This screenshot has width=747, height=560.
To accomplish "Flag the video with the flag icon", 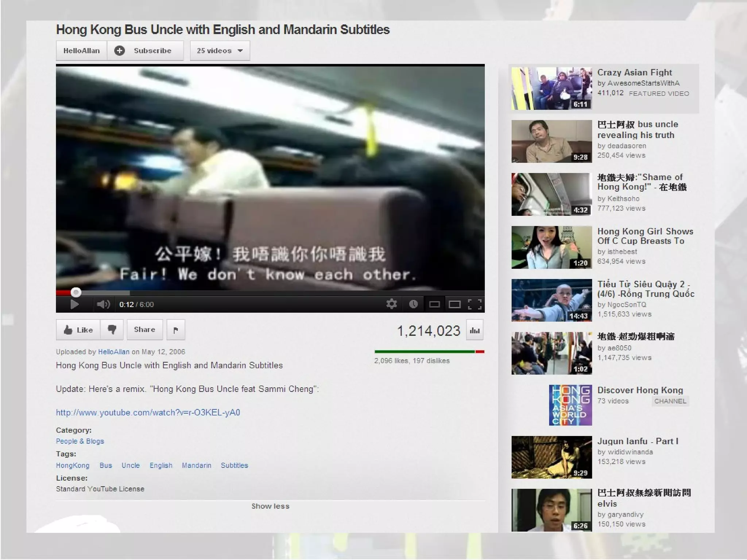I will pos(176,330).
